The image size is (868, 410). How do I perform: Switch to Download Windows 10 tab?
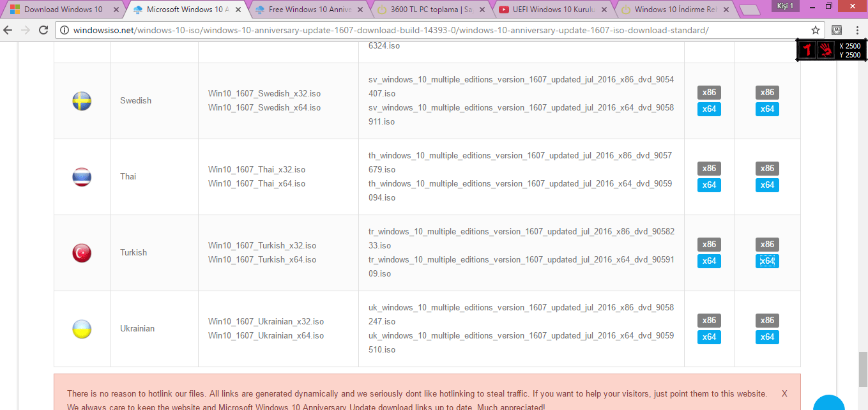(63, 10)
